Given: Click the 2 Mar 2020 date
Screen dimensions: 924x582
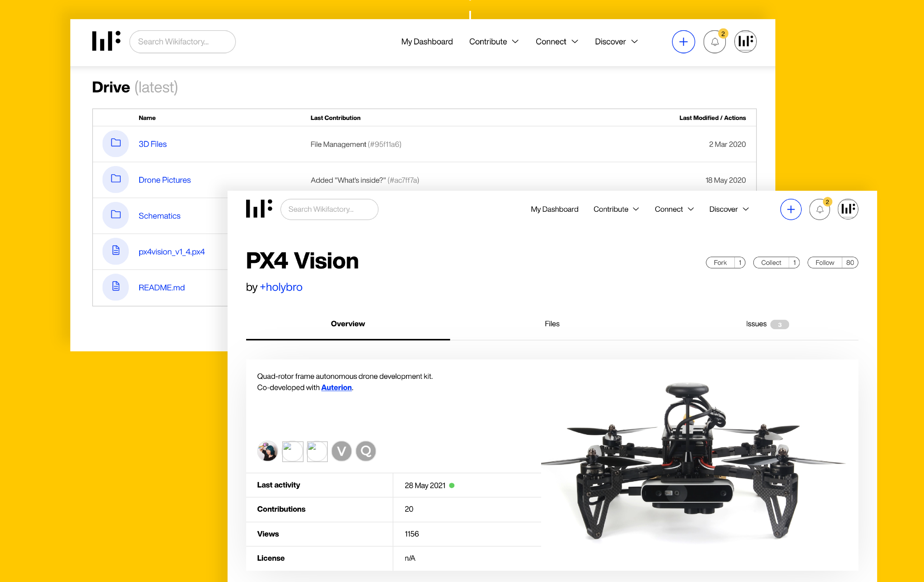Looking at the screenshot, I should [727, 144].
